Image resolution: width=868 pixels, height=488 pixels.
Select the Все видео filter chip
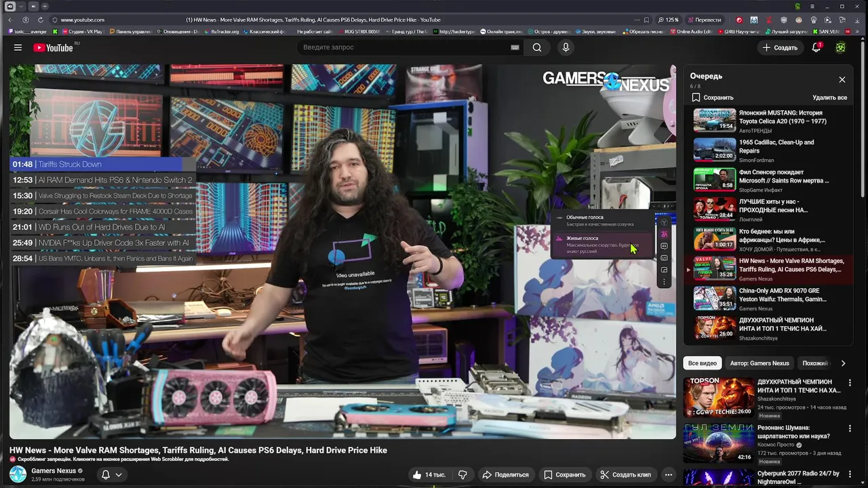702,363
